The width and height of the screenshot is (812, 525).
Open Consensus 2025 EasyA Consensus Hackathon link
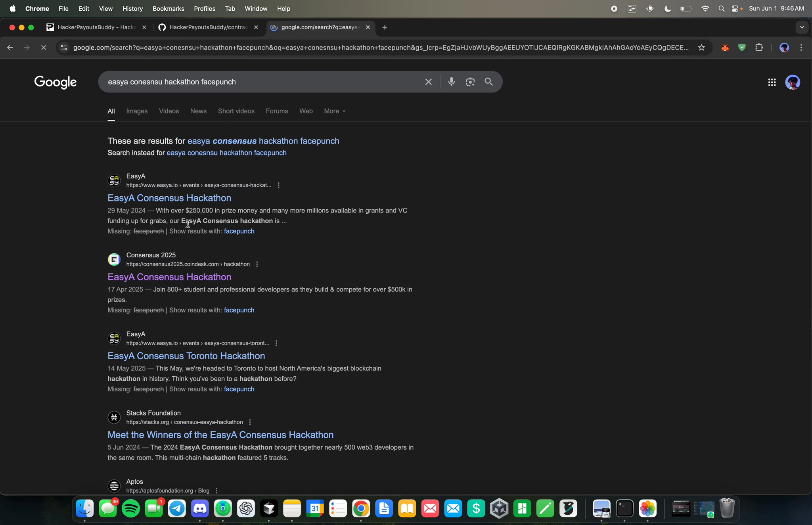(x=169, y=277)
